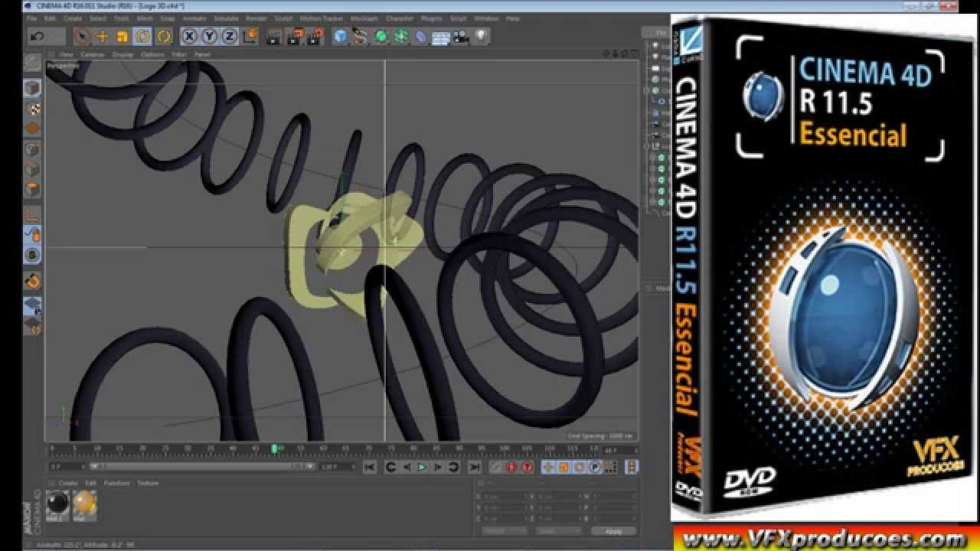Open the Floor environment icon

click(440, 36)
